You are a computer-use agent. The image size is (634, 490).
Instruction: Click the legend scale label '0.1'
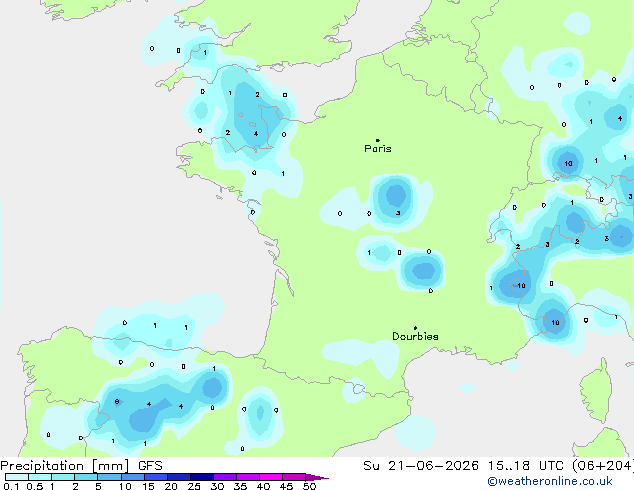tap(11, 486)
